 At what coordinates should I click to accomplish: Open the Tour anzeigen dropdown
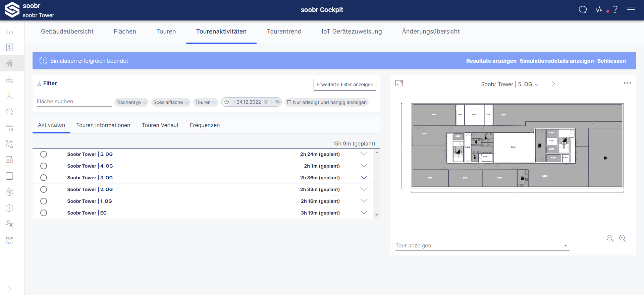coord(482,245)
